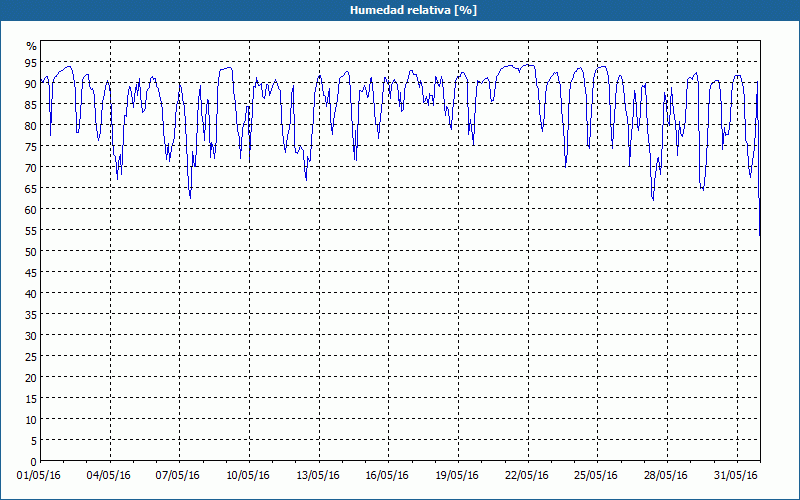Select the 5 y-axis label
The height and width of the screenshot is (500, 800).
[34, 441]
